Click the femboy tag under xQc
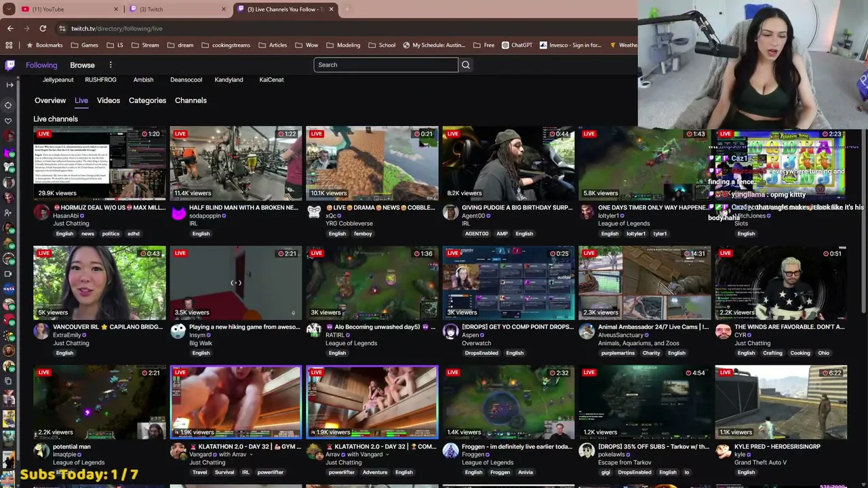 pyautogui.click(x=363, y=234)
